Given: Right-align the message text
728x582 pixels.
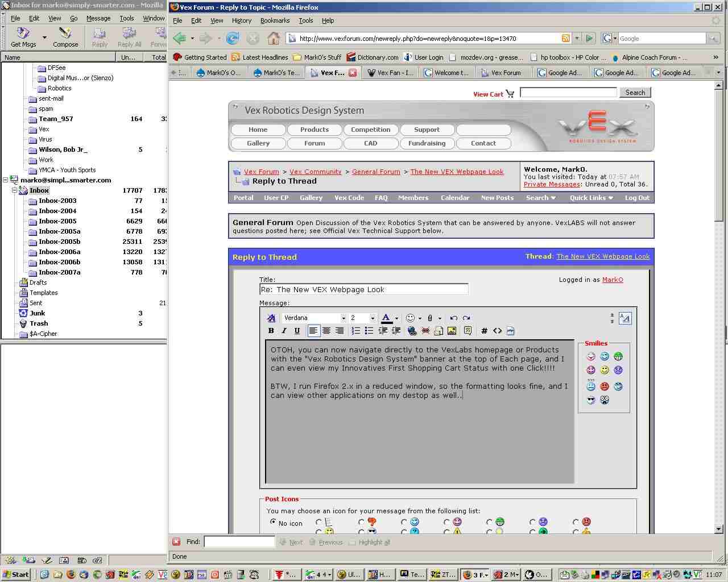Looking at the screenshot, I should click(340, 331).
